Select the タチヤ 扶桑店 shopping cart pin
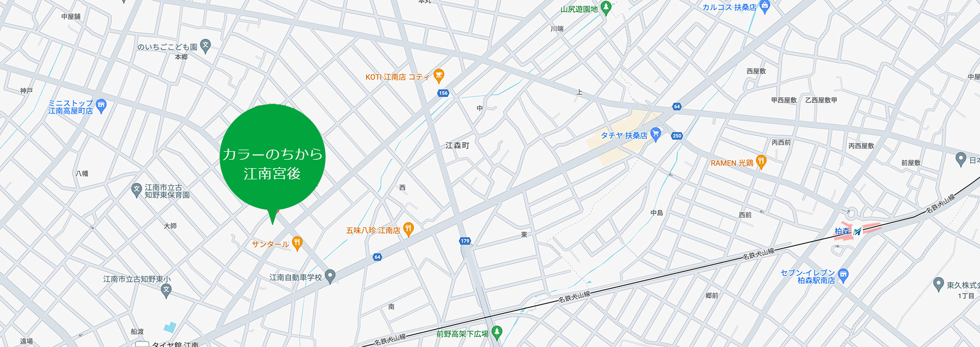The image size is (980, 347). [655, 135]
